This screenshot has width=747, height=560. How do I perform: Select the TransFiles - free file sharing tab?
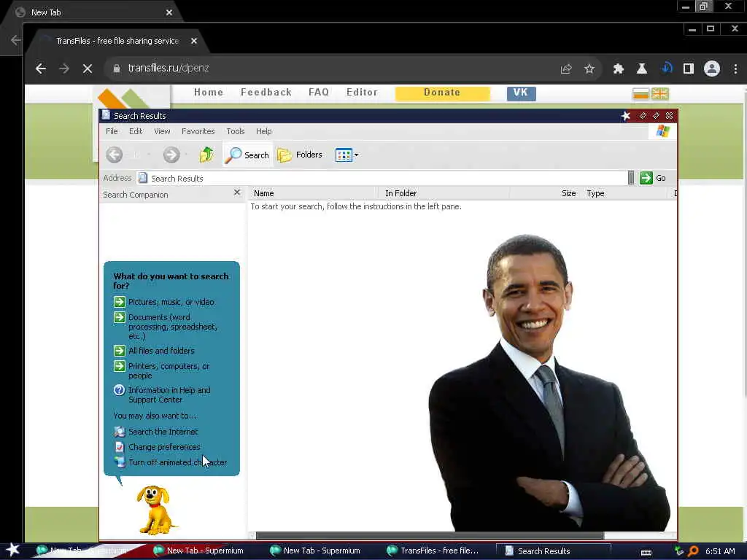117,41
